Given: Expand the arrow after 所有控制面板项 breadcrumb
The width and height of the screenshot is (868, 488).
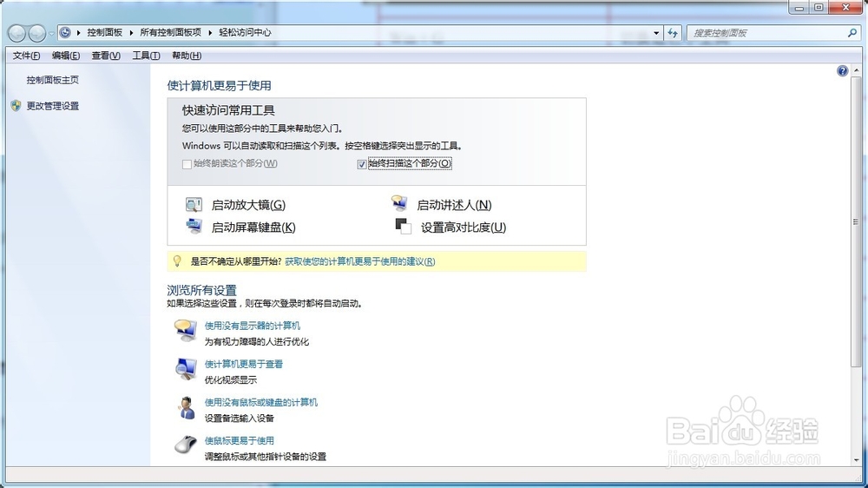Looking at the screenshot, I should (x=210, y=33).
